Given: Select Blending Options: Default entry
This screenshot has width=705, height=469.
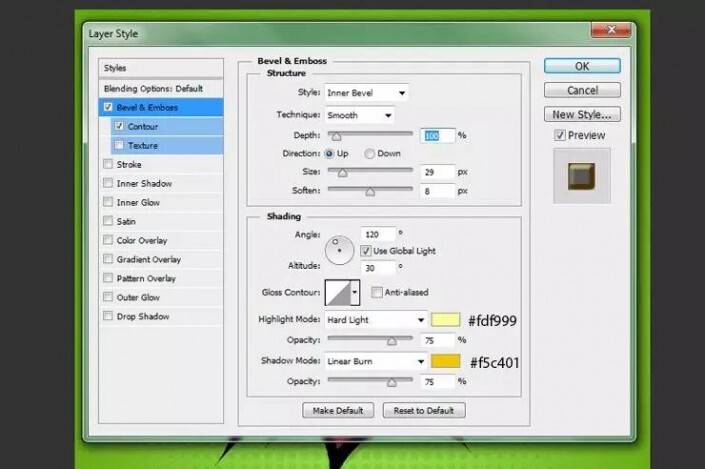Looking at the screenshot, I should 152,88.
